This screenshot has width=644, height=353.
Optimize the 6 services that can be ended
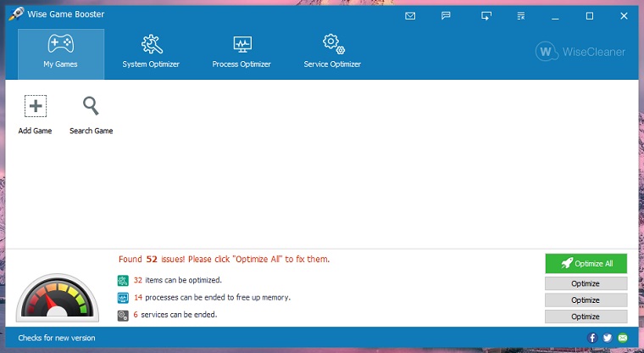[586, 317]
